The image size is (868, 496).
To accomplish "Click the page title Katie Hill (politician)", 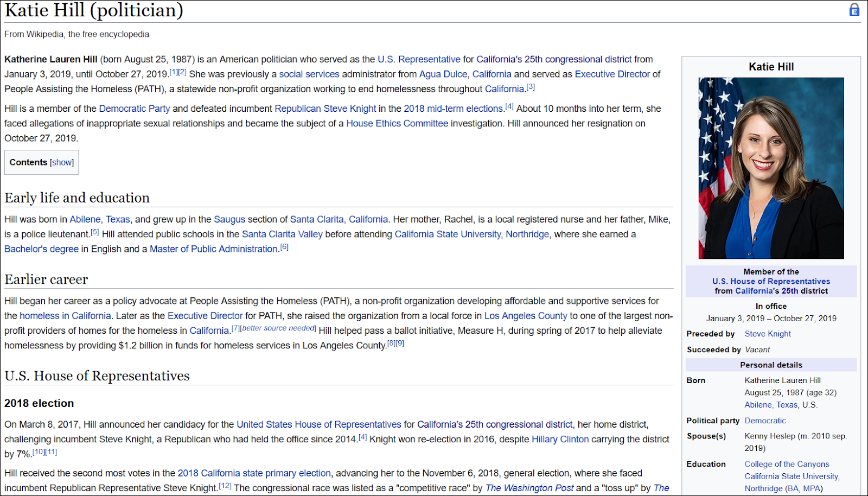I will pos(94,10).
